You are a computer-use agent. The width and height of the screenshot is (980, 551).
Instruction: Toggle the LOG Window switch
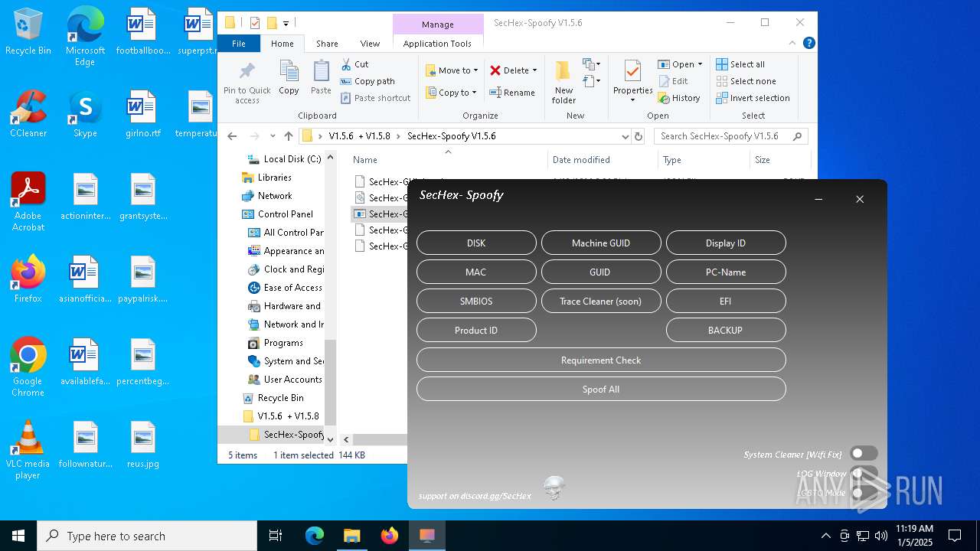864,474
